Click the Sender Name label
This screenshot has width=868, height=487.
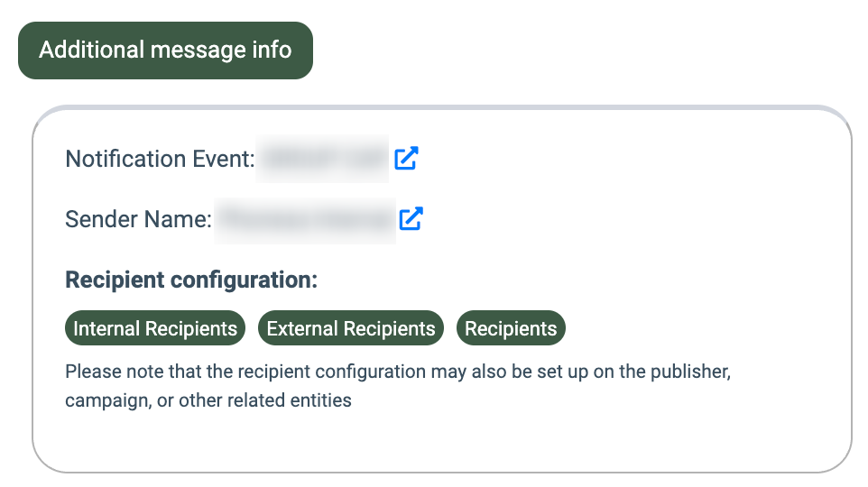coord(138,218)
